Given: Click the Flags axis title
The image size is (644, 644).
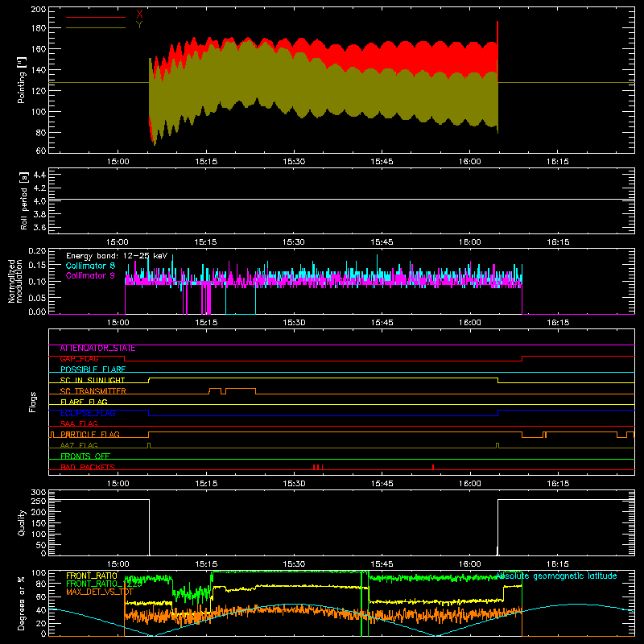Looking at the screenshot, I should click(32, 402).
